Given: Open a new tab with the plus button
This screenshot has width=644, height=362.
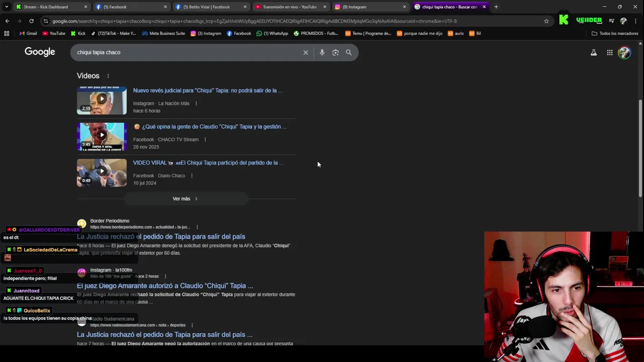Looking at the screenshot, I should pos(496,7).
